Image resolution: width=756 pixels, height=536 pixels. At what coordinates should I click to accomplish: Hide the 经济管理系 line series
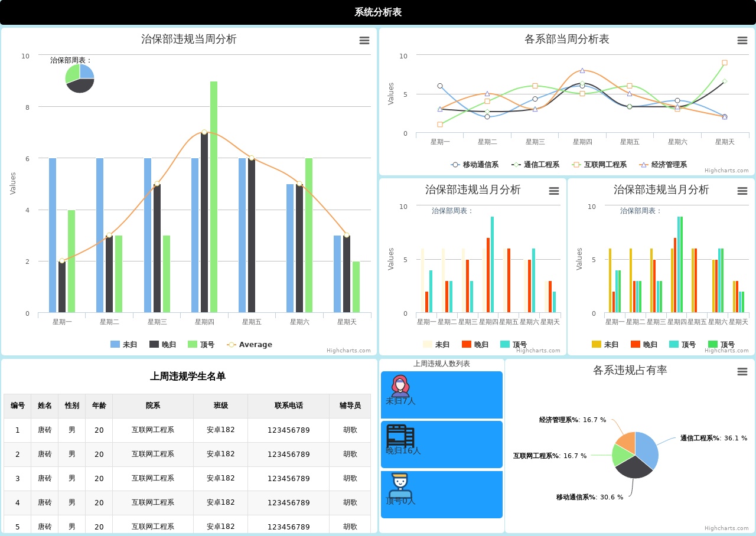(663, 165)
